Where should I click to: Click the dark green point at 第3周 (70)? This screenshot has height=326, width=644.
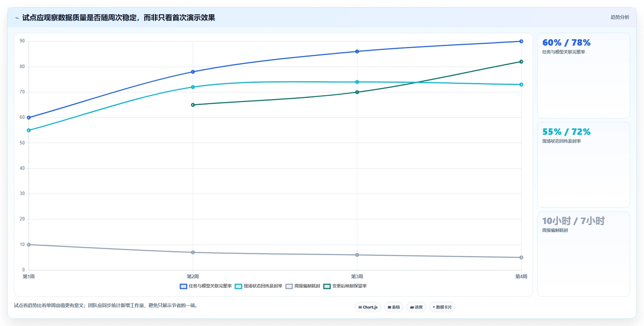click(357, 92)
